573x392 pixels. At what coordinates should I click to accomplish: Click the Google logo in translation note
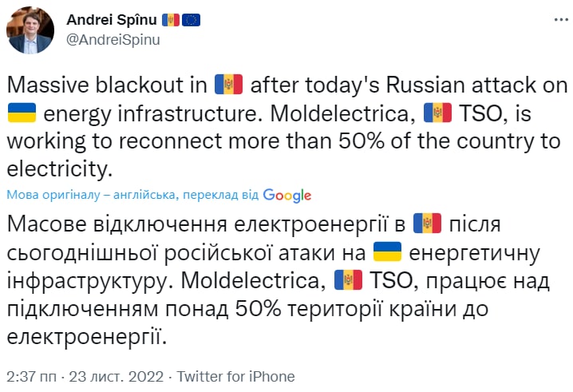(287, 195)
